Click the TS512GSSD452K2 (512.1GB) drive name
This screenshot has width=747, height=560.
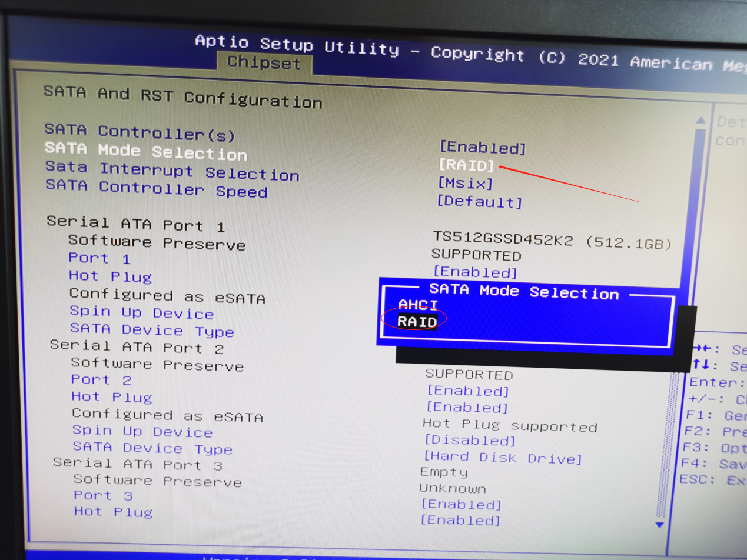tap(552, 240)
